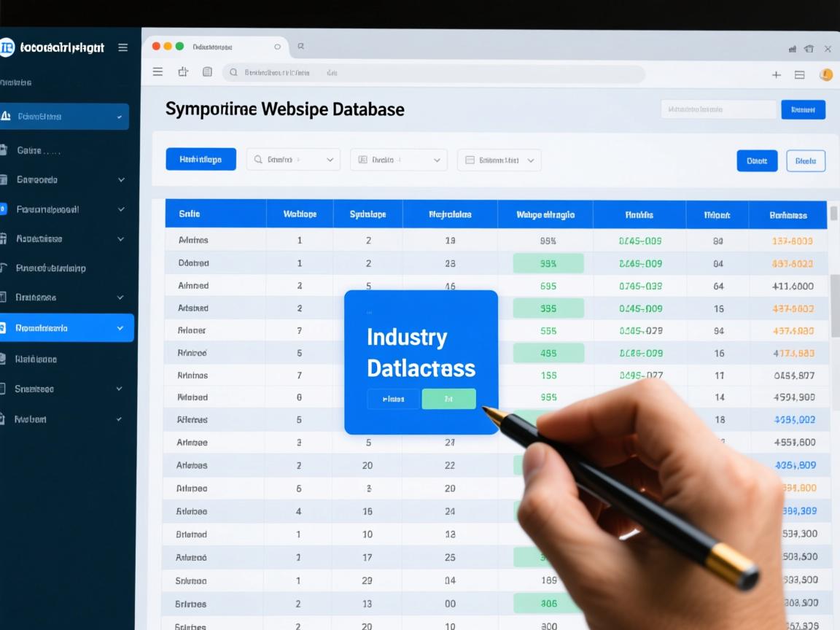The width and height of the screenshot is (840, 630).
Task: Open the orange profile avatar
Action: 825,74
